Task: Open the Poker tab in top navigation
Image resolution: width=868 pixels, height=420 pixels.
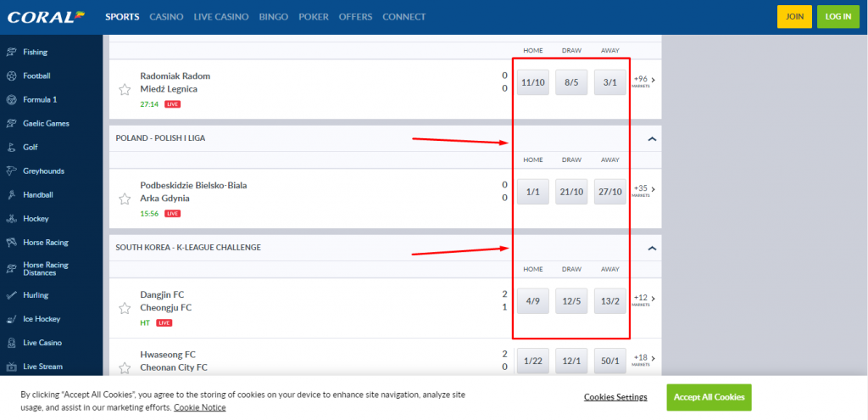Action: [314, 17]
